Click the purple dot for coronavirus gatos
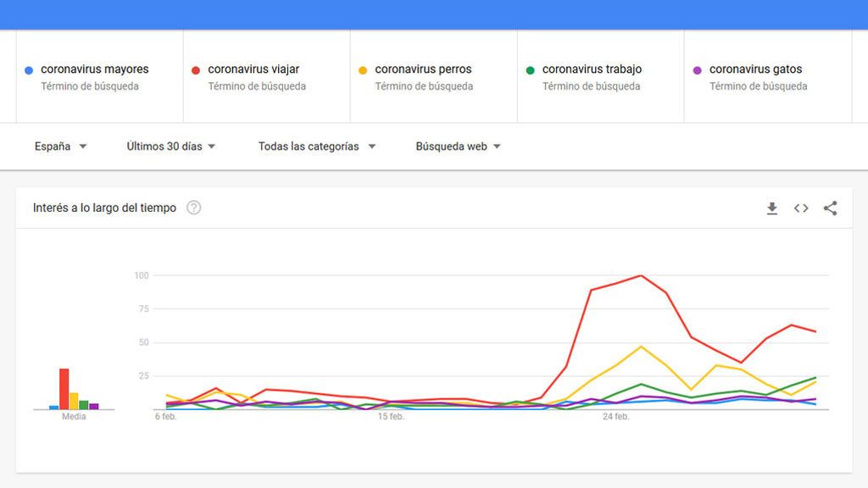The height and width of the screenshot is (488, 868). click(x=698, y=70)
